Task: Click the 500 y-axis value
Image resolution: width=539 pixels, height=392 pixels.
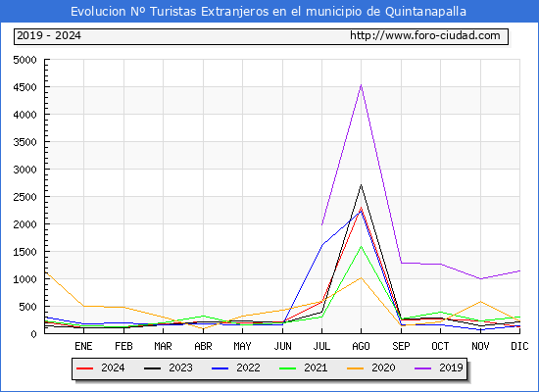Action: [27, 307]
